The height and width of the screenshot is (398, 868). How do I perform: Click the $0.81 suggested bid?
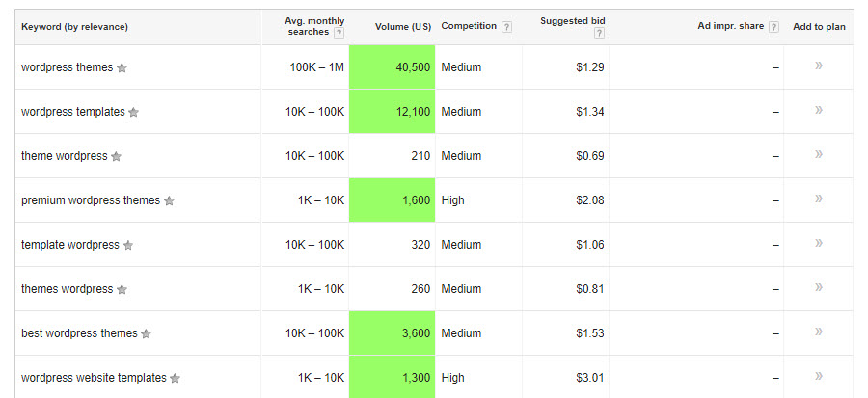(x=589, y=288)
